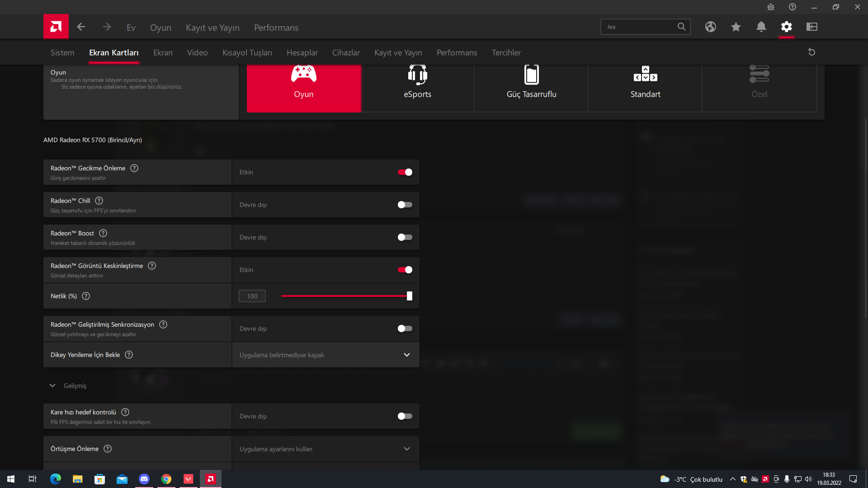The image size is (868, 488).
Task: Disable Radeon Gecikme Önleme toggle
Action: pos(405,172)
